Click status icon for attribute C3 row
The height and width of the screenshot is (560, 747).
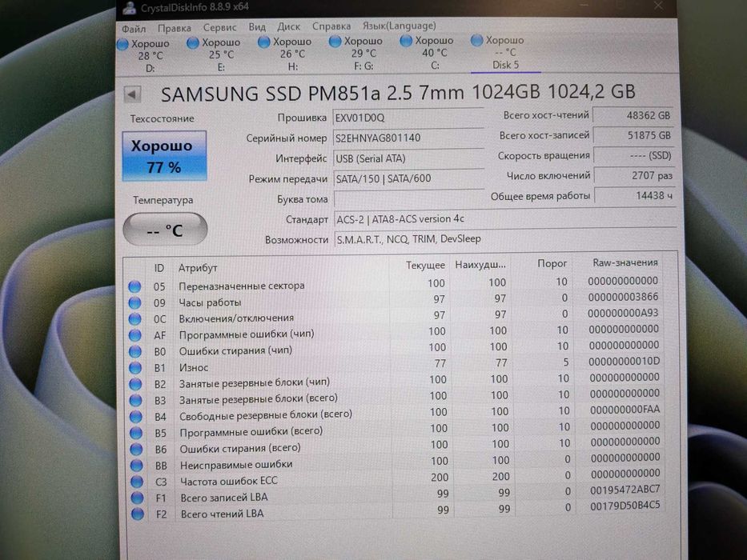[137, 482]
